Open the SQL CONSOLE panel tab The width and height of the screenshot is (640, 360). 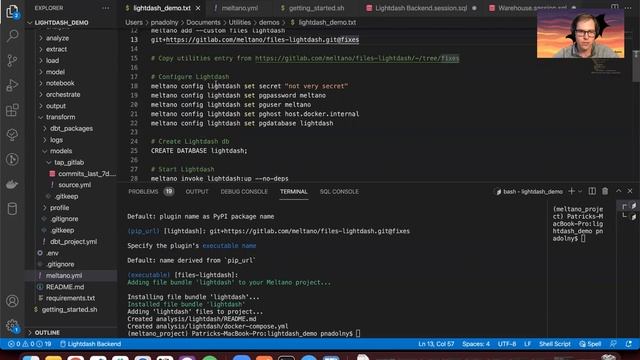click(x=339, y=191)
